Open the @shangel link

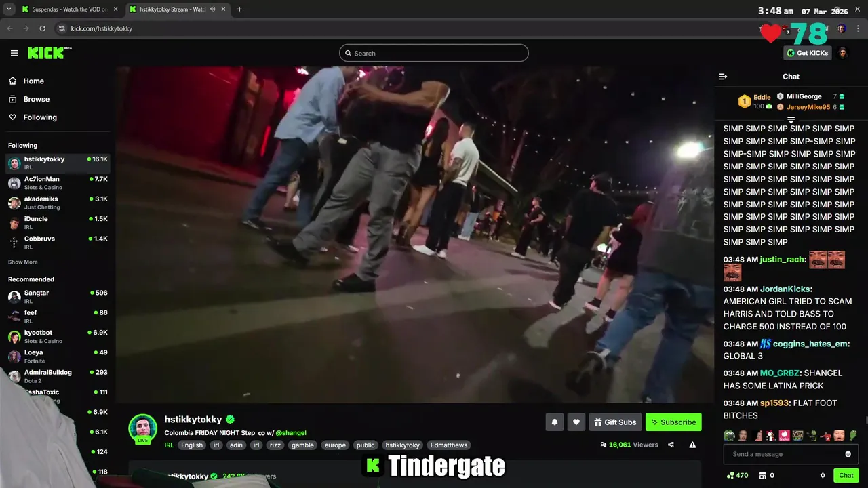[291, 432]
